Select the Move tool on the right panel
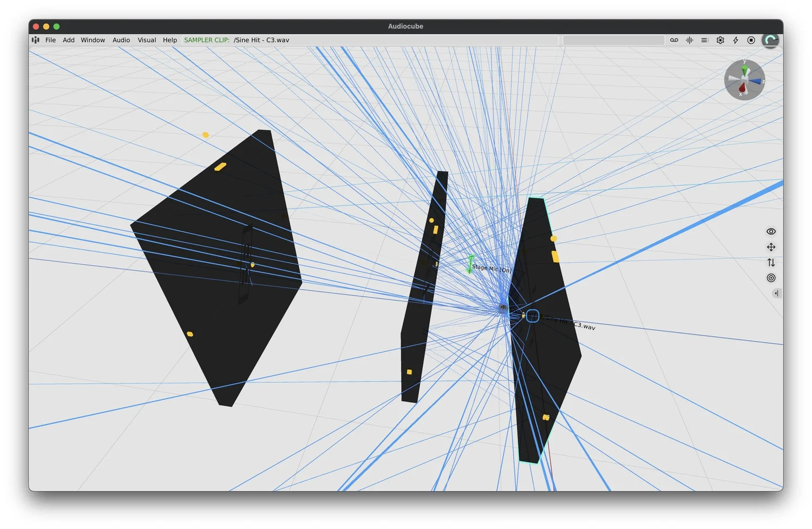Viewport: 812px width, 529px height. coord(771,247)
